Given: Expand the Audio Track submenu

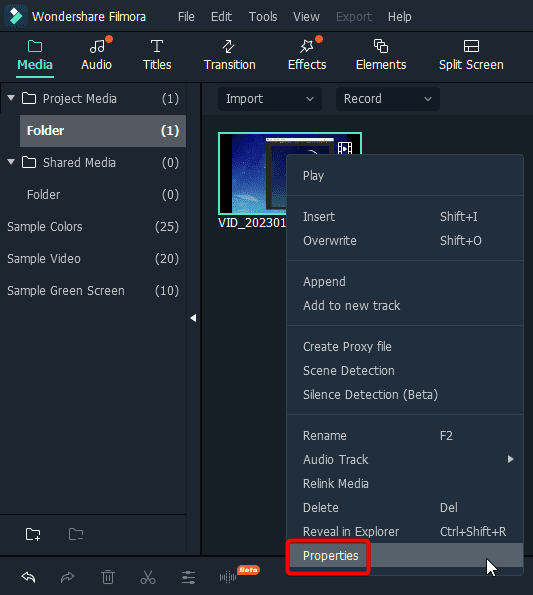Looking at the screenshot, I should pyautogui.click(x=406, y=460).
